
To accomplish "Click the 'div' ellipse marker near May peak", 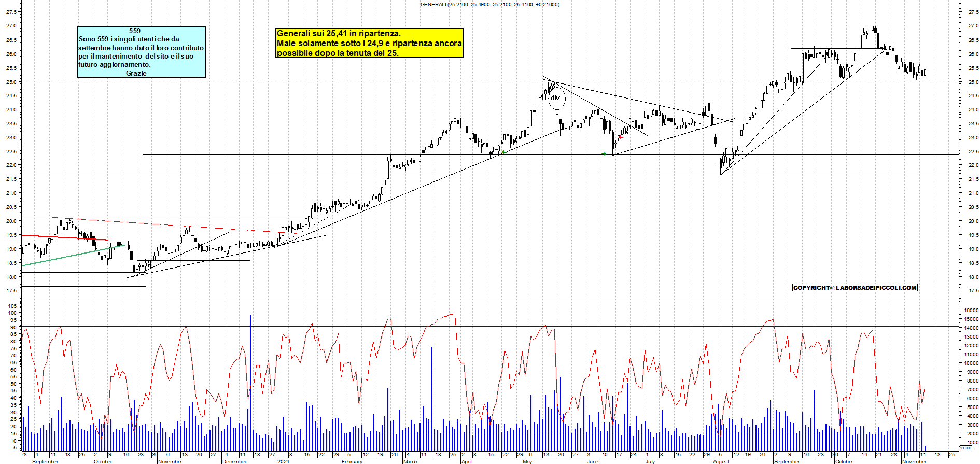I will (556, 98).
